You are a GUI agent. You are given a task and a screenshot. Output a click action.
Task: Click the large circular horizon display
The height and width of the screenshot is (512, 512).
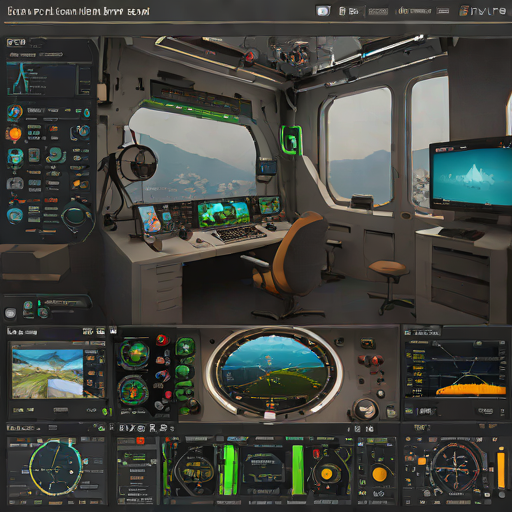pos(274,373)
